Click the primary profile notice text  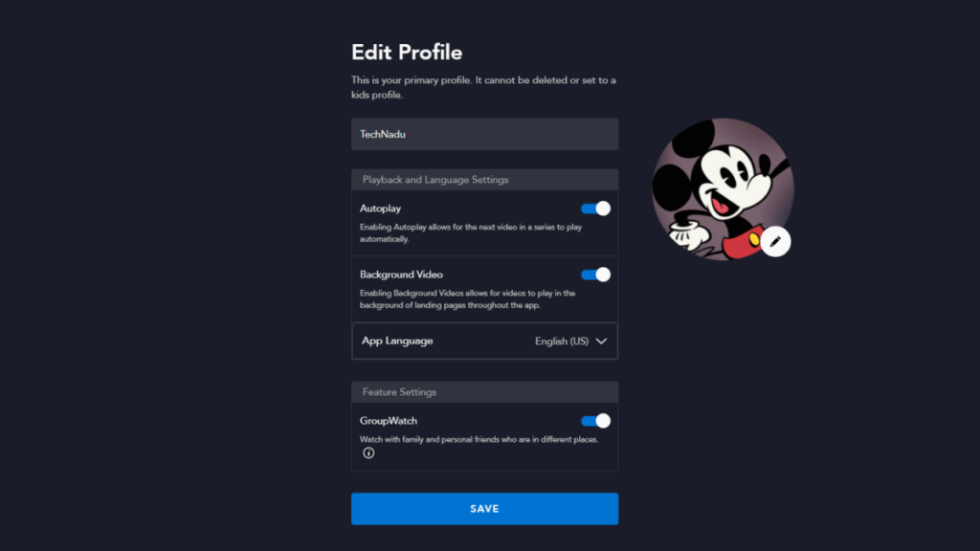pos(483,87)
